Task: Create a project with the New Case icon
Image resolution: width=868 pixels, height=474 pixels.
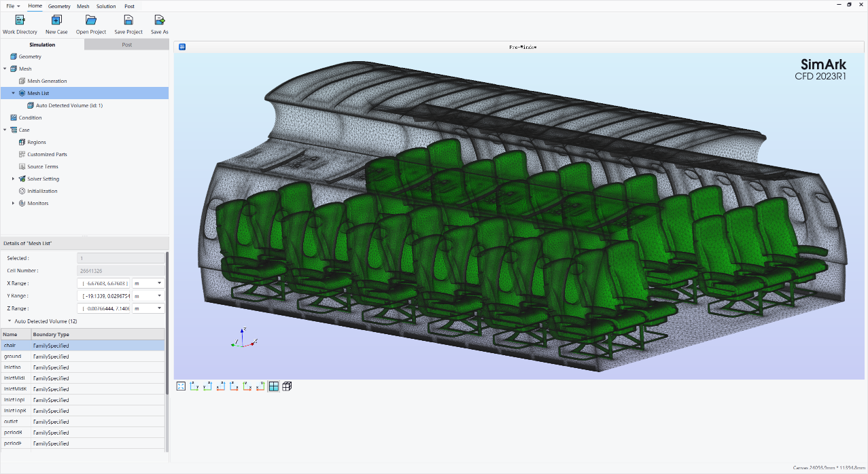Action: click(56, 20)
